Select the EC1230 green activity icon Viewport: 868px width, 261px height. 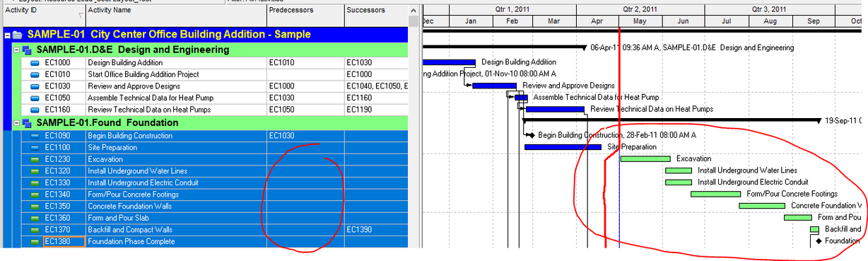[x=35, y=159]
